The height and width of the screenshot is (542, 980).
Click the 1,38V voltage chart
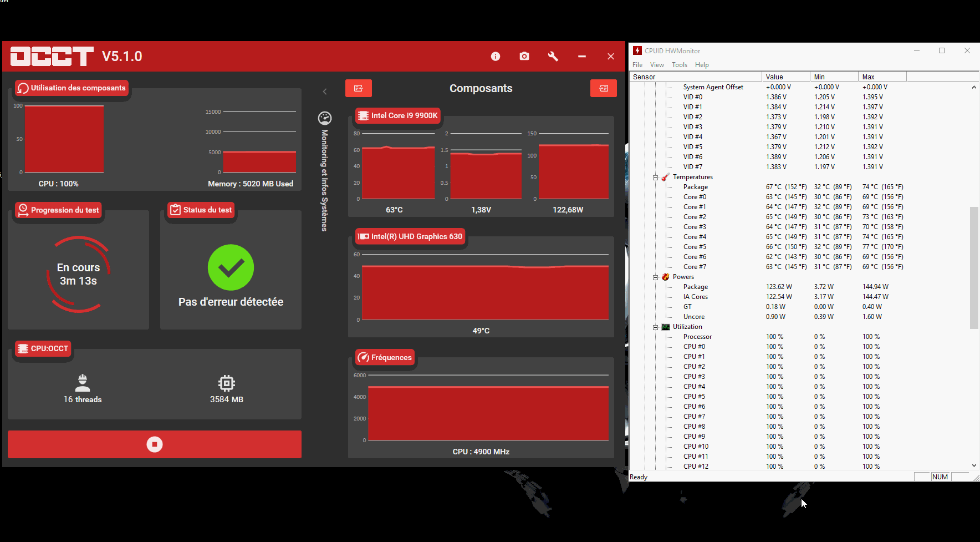click(486, 166)
